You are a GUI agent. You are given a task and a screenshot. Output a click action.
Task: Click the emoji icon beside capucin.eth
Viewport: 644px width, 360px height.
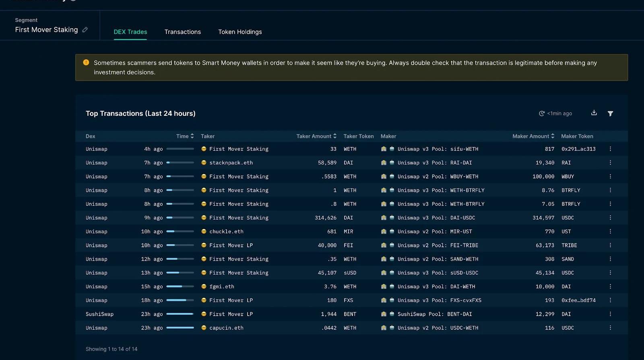point(204,328)
